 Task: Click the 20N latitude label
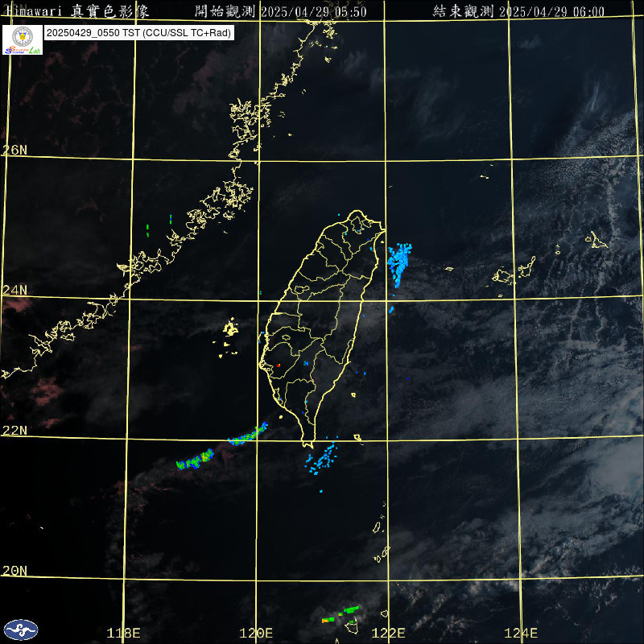pyautogui.click(x=14, y=571)
